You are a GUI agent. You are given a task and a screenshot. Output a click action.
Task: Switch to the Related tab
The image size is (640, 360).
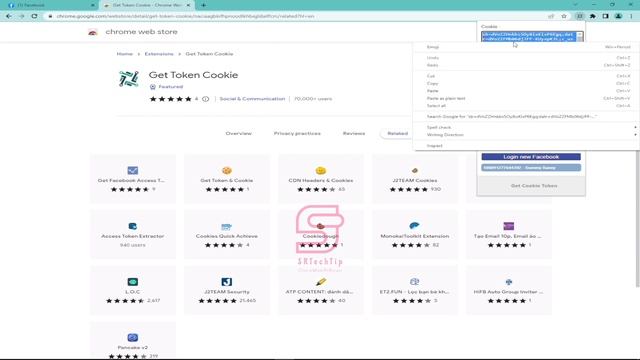398,133
